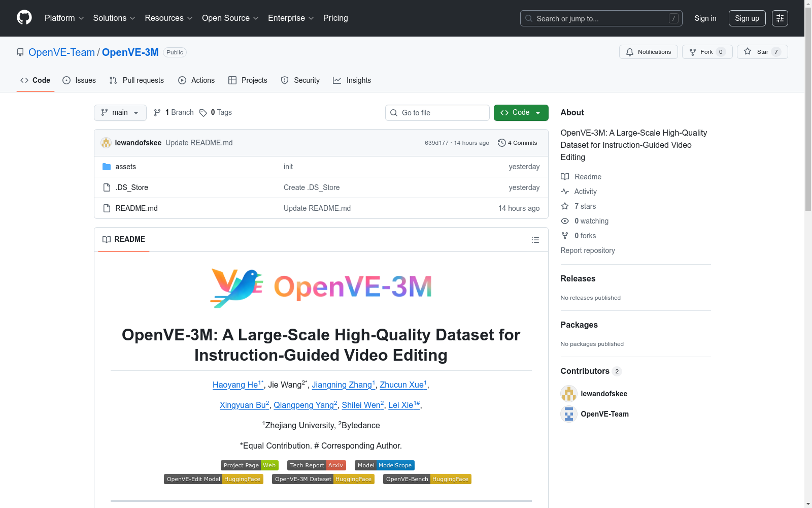The height and width of the screenshot is (508, 812).
Task: Click the README.md file icon
Action: click(x=107, y=208)
